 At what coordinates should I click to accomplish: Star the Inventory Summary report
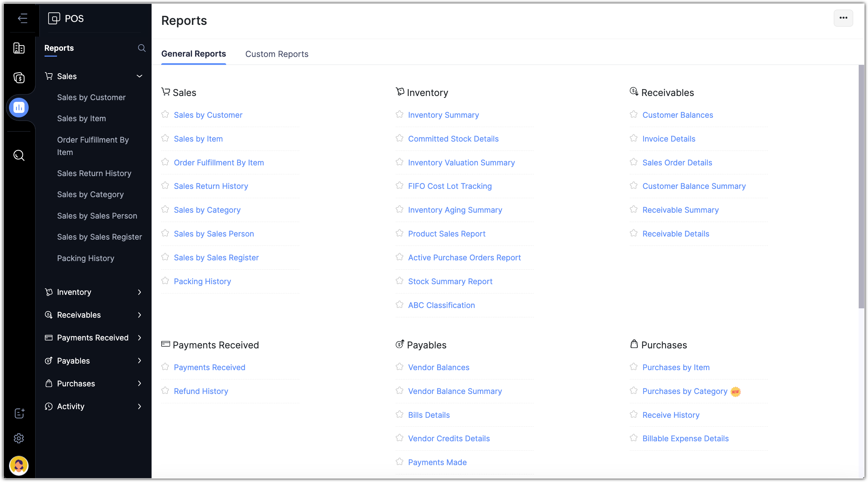click(x=399, y=115)
